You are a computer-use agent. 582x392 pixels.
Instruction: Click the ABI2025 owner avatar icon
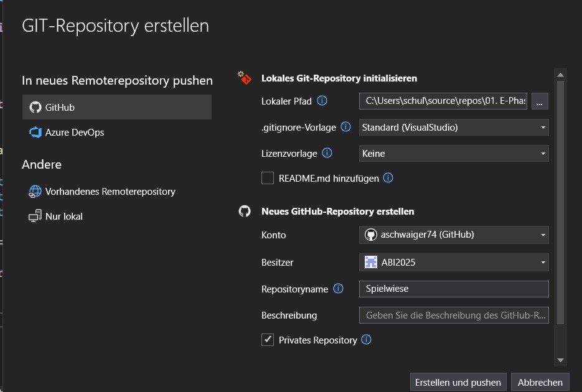point(371,262)
